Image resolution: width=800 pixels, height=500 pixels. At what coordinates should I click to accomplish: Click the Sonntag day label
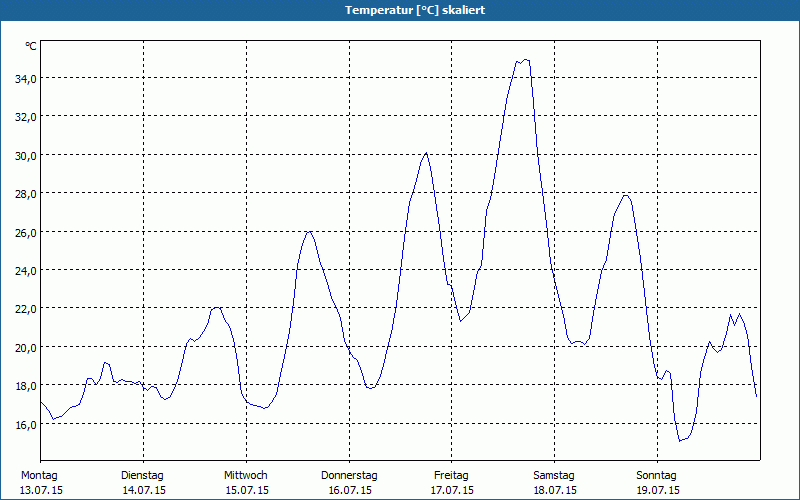(656, 475)
